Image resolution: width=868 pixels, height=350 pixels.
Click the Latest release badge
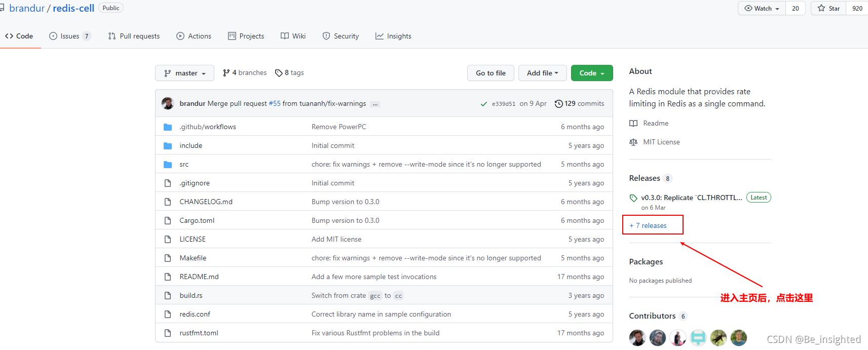click(759, 198)
